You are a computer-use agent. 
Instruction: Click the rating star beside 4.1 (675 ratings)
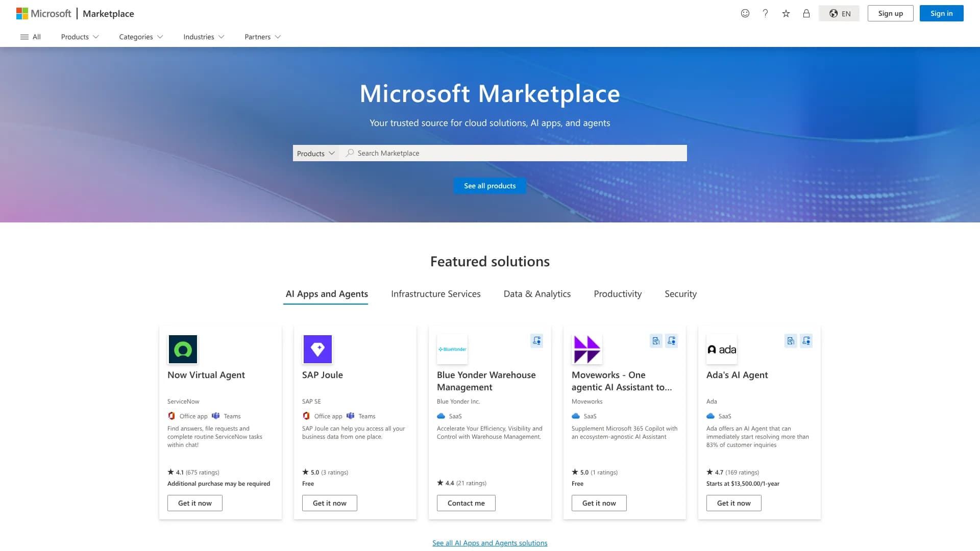point(170,472)
